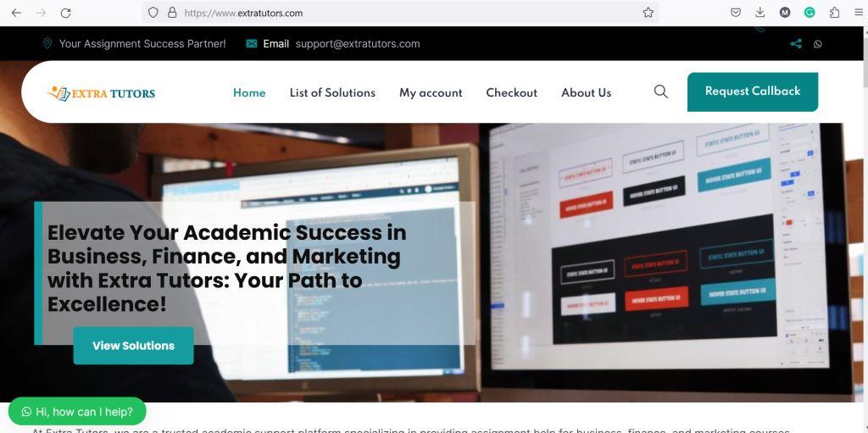868x433 pixels.
Task: Click the Grammarly extension icon
Action: 810,12
